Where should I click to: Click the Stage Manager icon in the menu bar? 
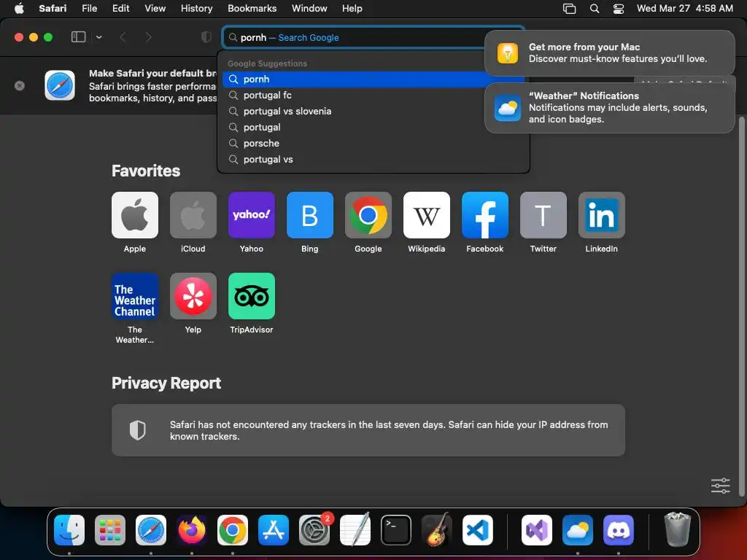(x=569, y=9)
